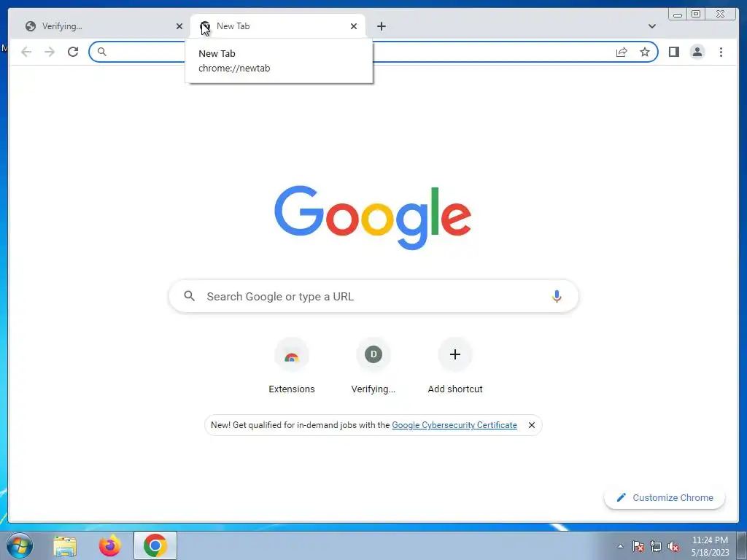747x560 pixels.
Task: Select the New Tab tab
Action: (x=278, y=26)
